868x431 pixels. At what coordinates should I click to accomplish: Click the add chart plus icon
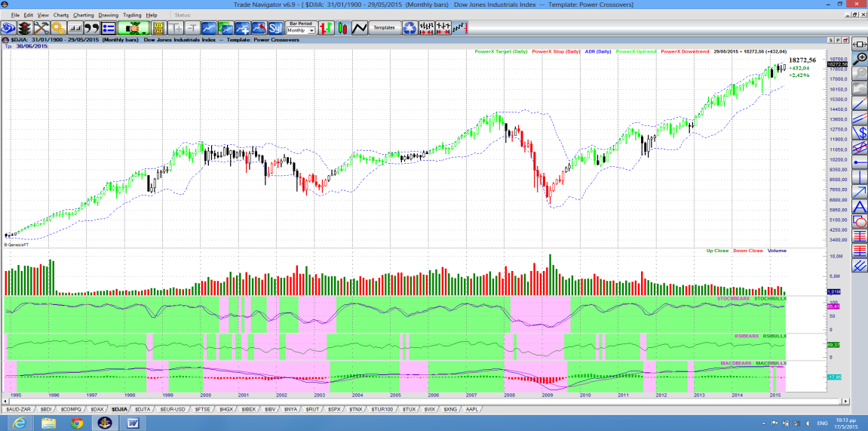[x=243, y=28]
